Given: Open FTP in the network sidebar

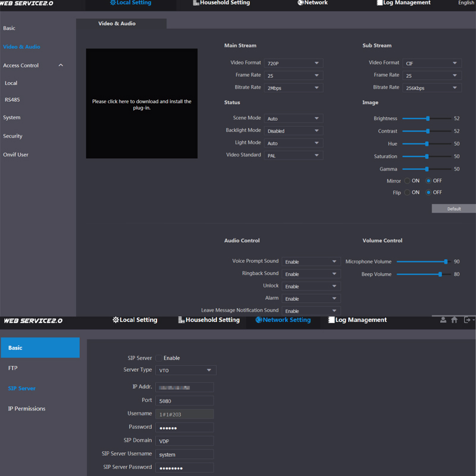Looking at the screenshot, I should [x=12, y=368].
